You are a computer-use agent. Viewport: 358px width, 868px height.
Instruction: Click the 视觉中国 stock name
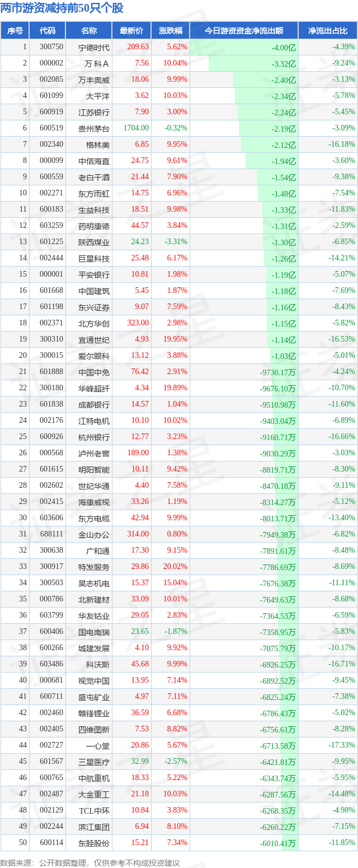(x=95, y=681)
